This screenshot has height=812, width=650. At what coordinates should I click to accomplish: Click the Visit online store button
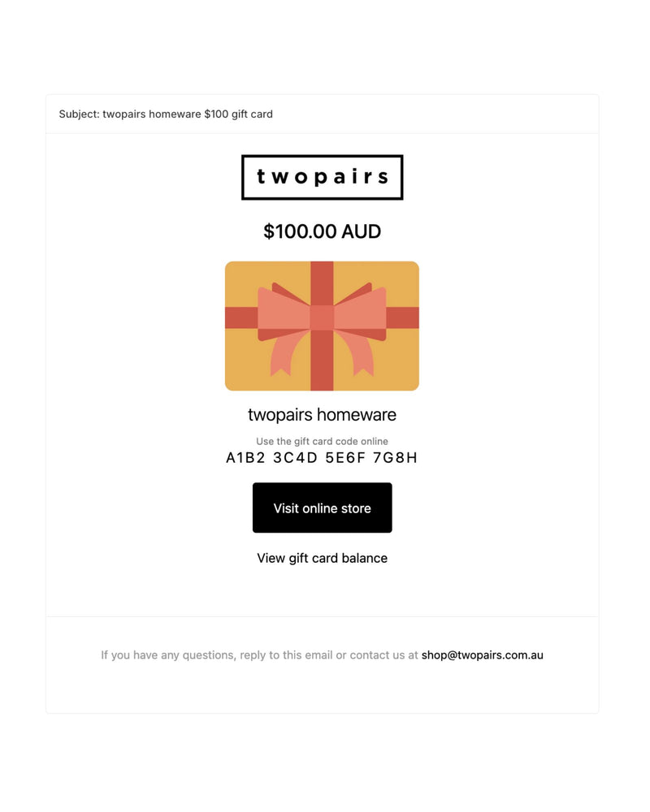pos(322,508)
